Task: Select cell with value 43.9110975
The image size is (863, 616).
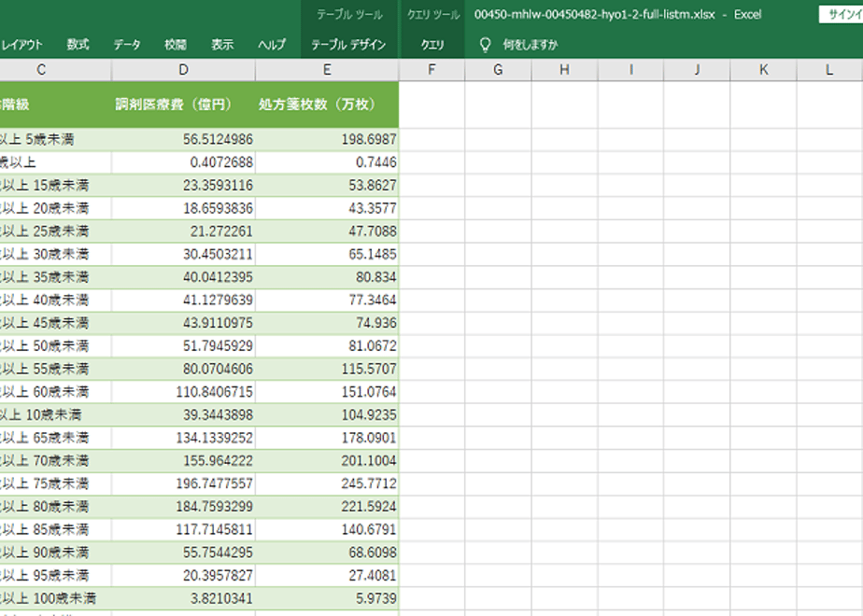Action: pos(183,323)
